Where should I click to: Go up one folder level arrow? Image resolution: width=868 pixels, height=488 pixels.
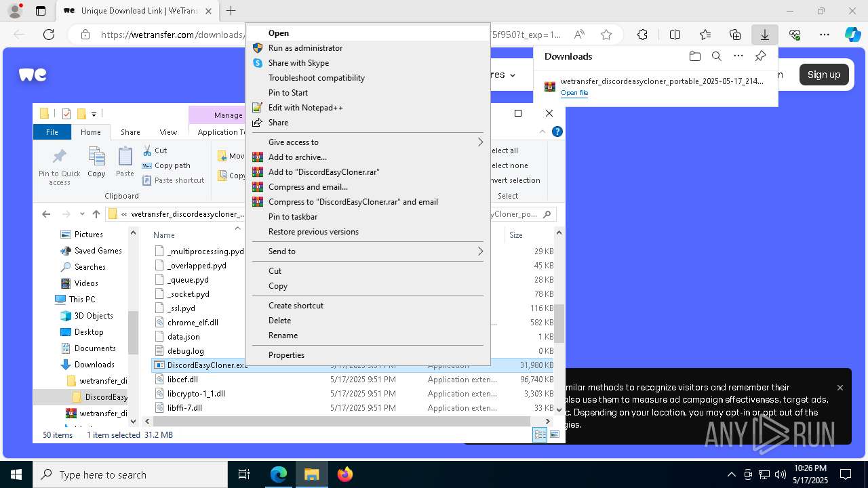[96, 214]
